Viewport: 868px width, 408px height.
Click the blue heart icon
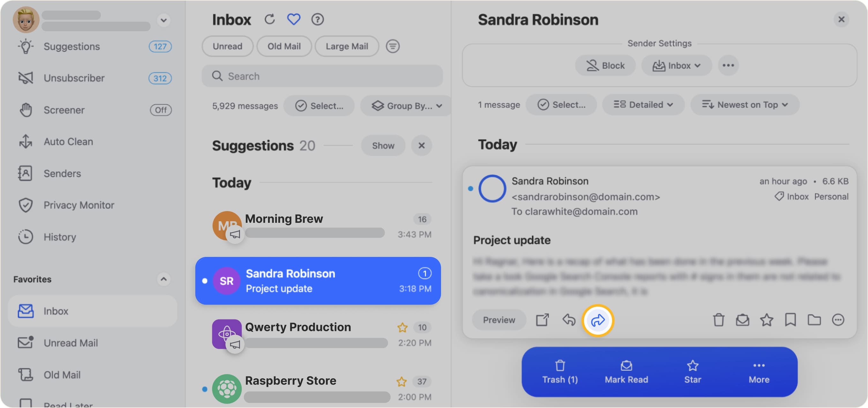coord(294,19)
